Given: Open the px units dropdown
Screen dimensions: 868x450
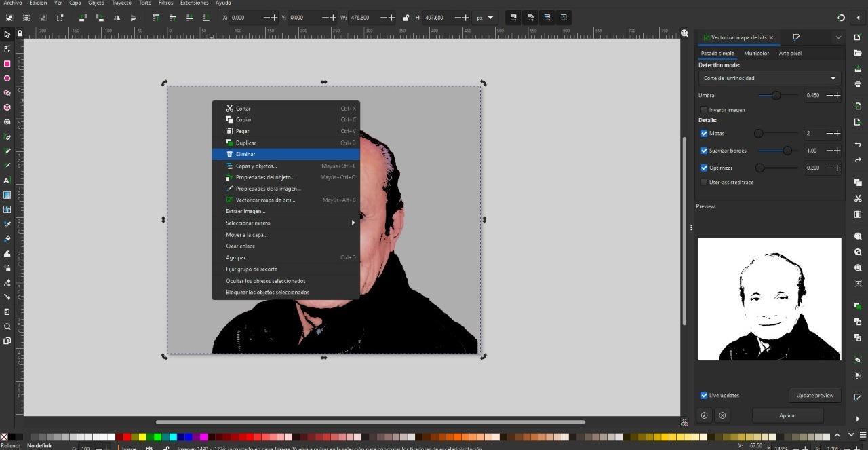Looking at the screenshot, I should pyautogui.click(x=485, y=18).
